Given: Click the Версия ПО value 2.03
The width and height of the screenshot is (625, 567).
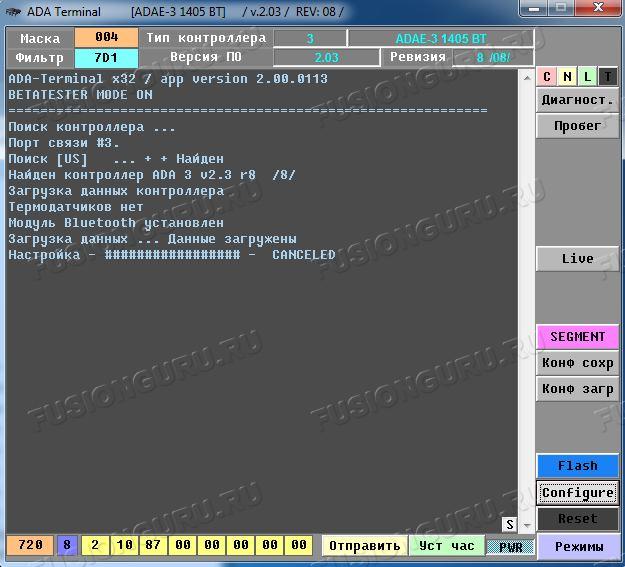Looking at the screenshot, I should coord(326,57).
